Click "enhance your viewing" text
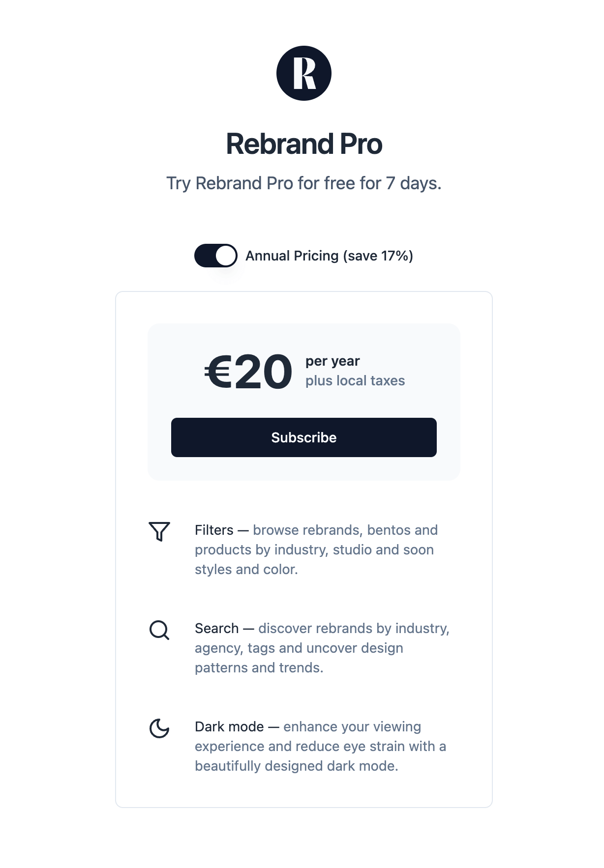The width and height of the screenshot is (604, 868). [x=352, y=726]
